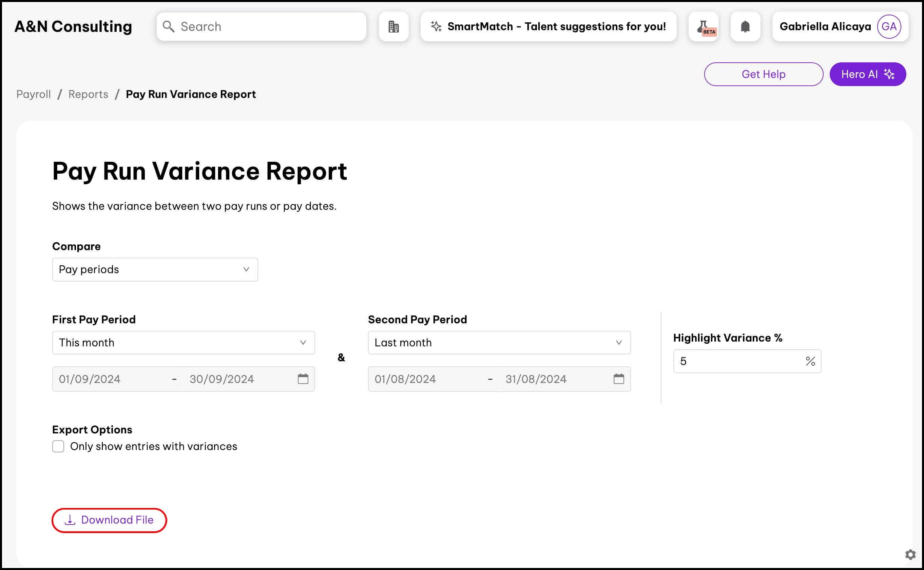The height and width of the screenshot is (570, 924).
Task: Open the This month dropdown
Action: tap(184, 343)
